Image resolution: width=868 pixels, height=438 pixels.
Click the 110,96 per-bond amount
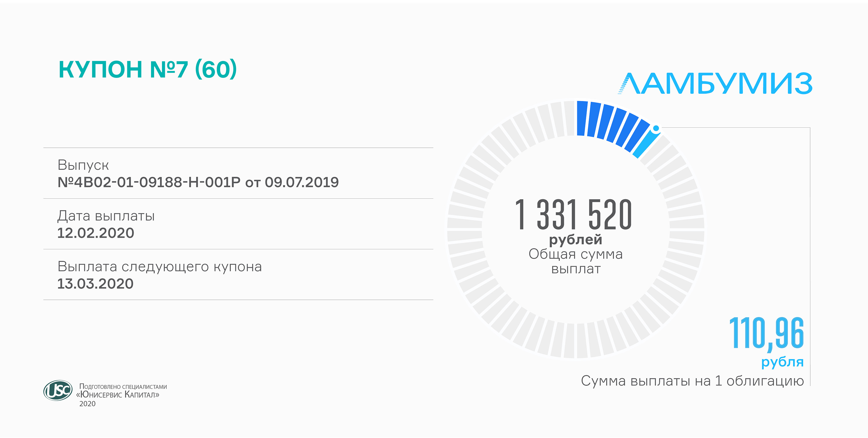766,333
